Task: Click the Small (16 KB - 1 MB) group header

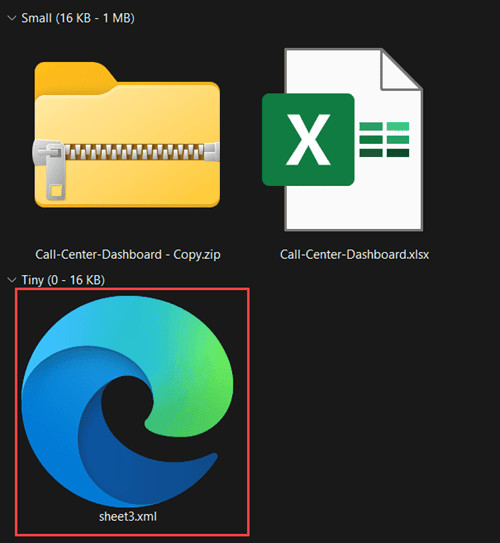Action: point(78,18)
